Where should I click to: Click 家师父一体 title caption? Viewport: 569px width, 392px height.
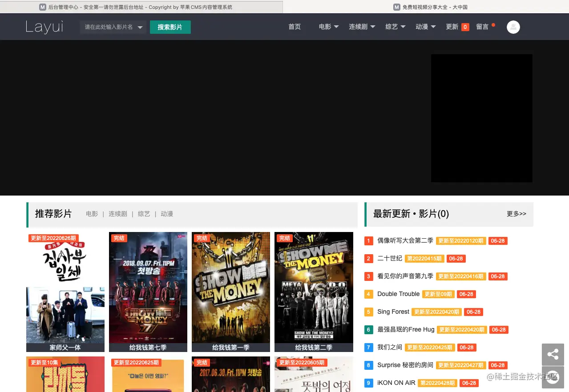[x=65, y=348]
